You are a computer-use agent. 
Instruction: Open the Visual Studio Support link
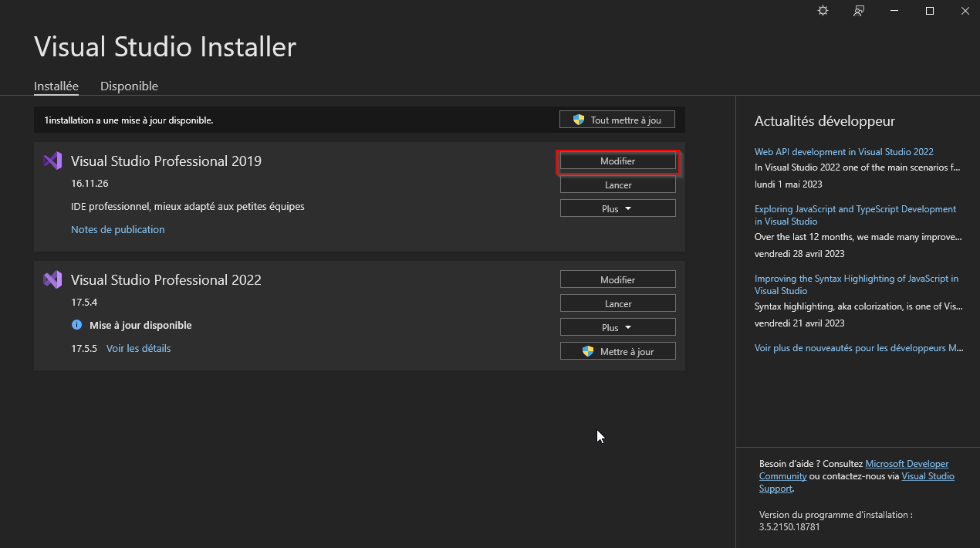coord(857,482)
